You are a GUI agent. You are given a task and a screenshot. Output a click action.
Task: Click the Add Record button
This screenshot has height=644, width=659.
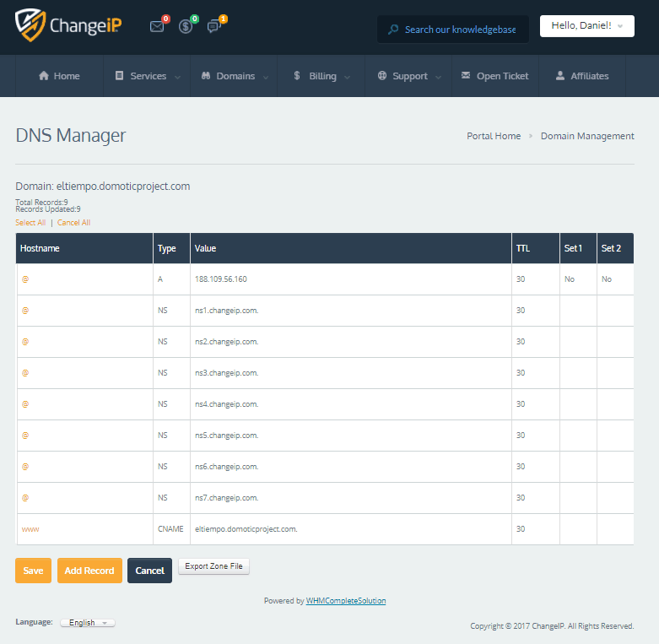89,571
